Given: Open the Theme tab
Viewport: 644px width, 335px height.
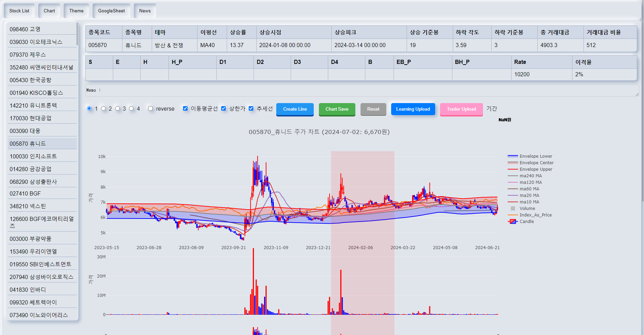Looking at the screenshot, I should (x=76, y=11).
